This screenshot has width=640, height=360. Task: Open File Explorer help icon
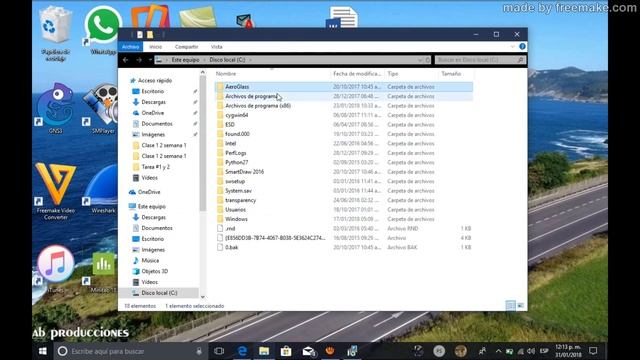(x=522, y=47)
